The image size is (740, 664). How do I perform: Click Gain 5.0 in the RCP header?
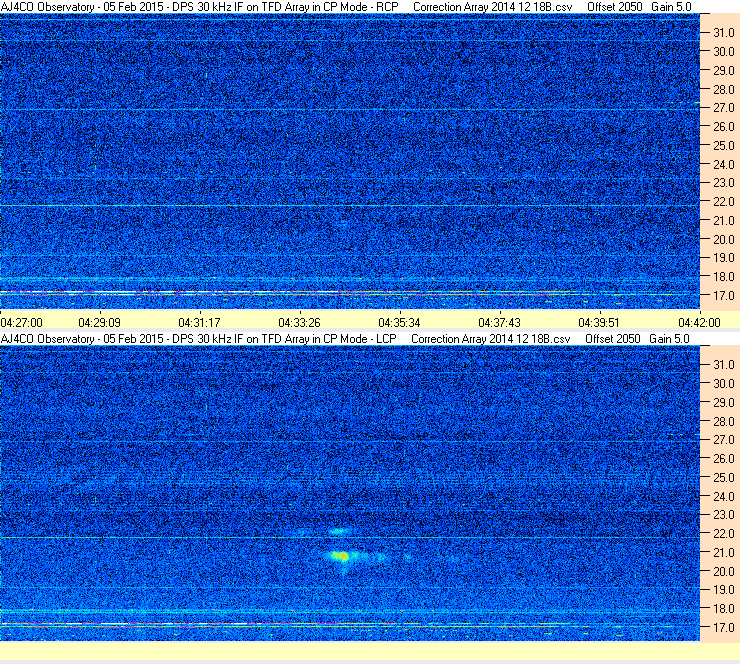point(671,7)
